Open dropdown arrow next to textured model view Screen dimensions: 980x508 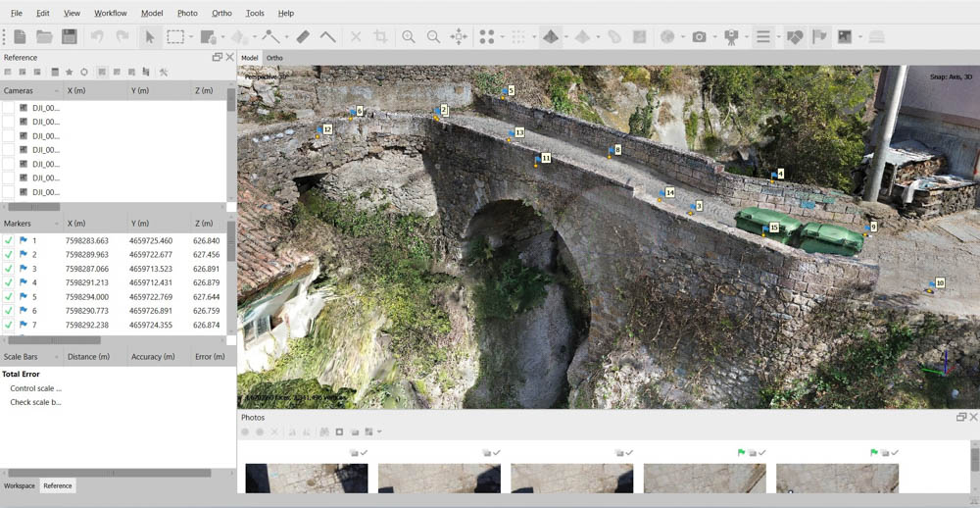click(565, 37)
